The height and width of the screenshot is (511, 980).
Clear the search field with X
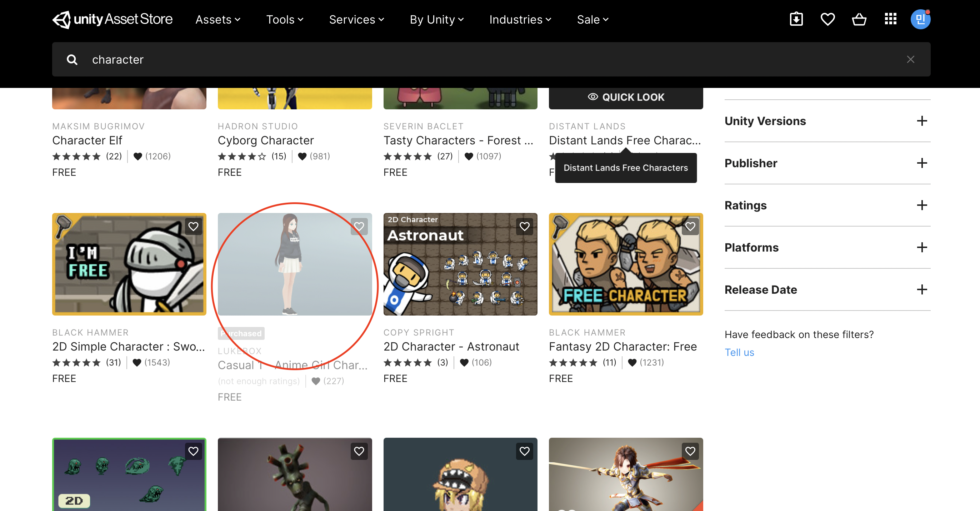[x=910, y=59]
